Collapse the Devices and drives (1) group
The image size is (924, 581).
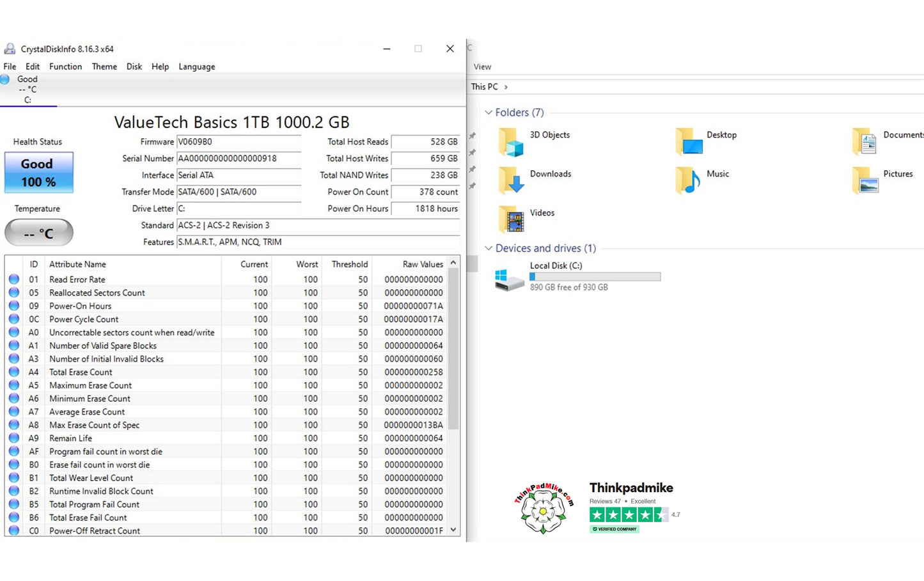(x=489, y=248)
